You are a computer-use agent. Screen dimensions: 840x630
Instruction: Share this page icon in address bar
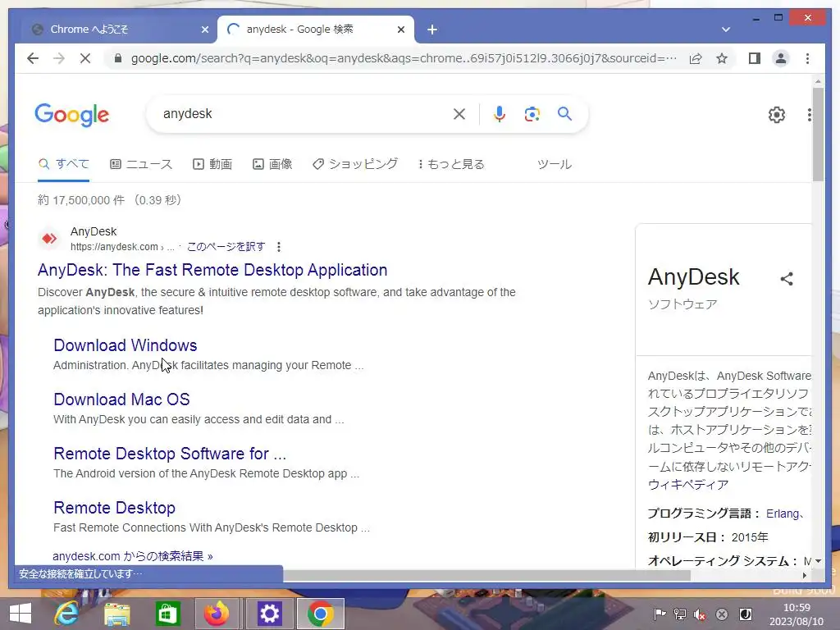click(696, 58)
